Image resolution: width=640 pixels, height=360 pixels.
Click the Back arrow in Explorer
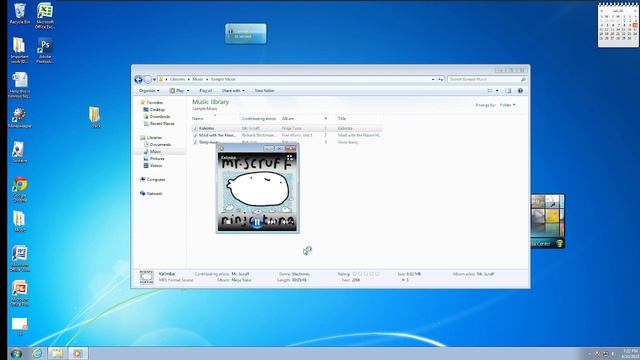(x=138, y=79)
